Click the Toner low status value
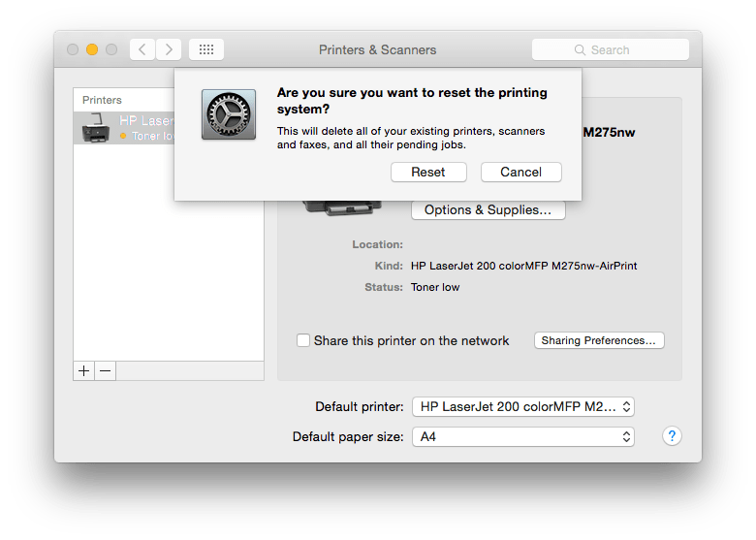The width and height of the screenshot is (756, 540). point(435,287)
